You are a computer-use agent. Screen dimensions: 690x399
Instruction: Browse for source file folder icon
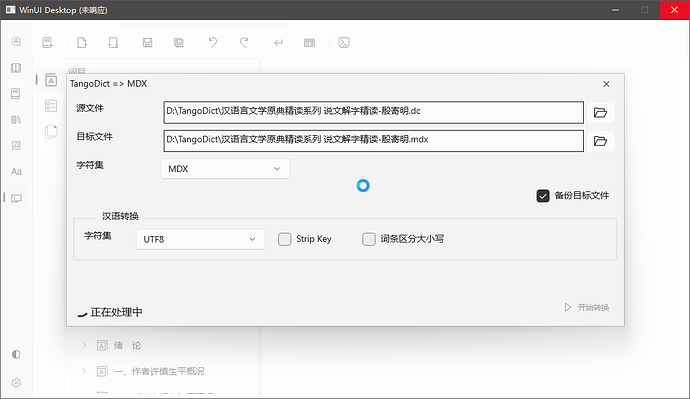601,113
